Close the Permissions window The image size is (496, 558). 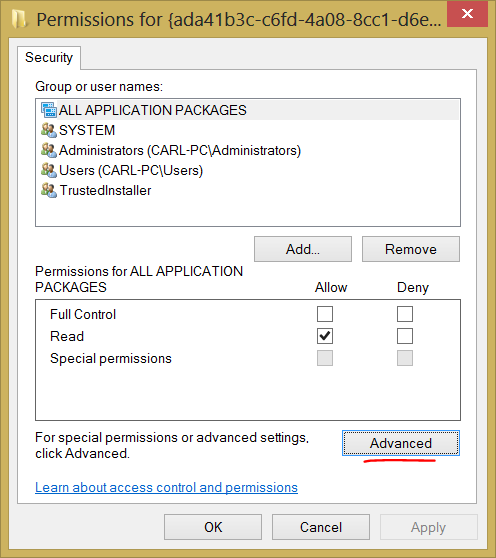point(467,14)
